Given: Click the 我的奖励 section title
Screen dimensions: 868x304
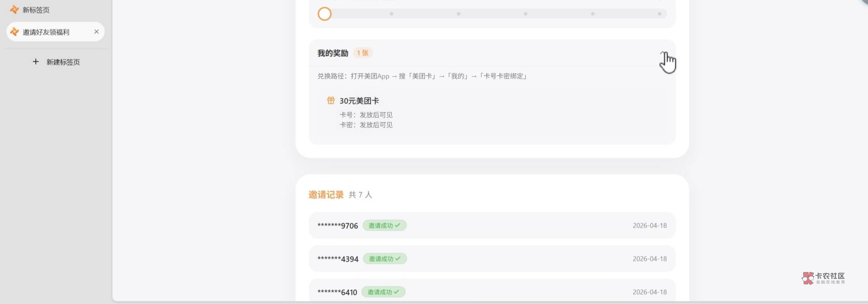Looking at the screenshot, I should tap(333, 53).
